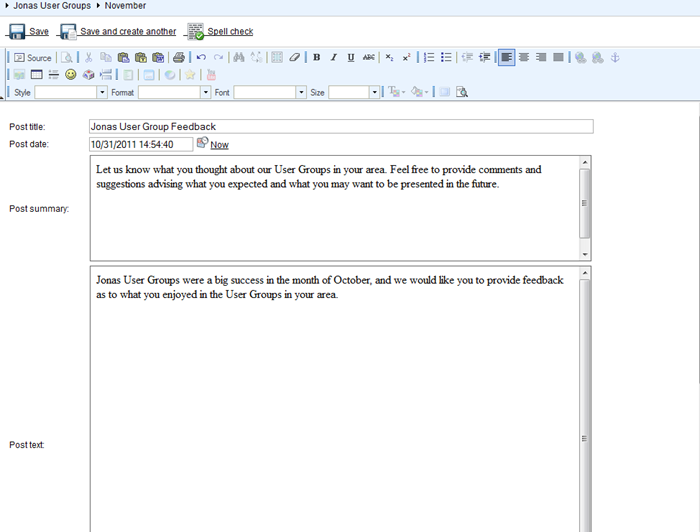The width and height of the screenshot is (700, 532).
Task: Undo the last action
Action: [201, 58]
